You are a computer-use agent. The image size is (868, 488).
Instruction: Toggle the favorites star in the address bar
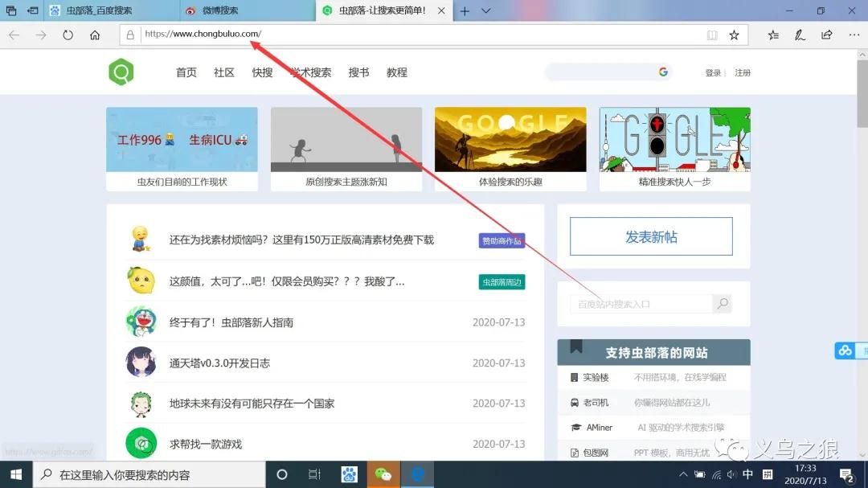[735, 35]
